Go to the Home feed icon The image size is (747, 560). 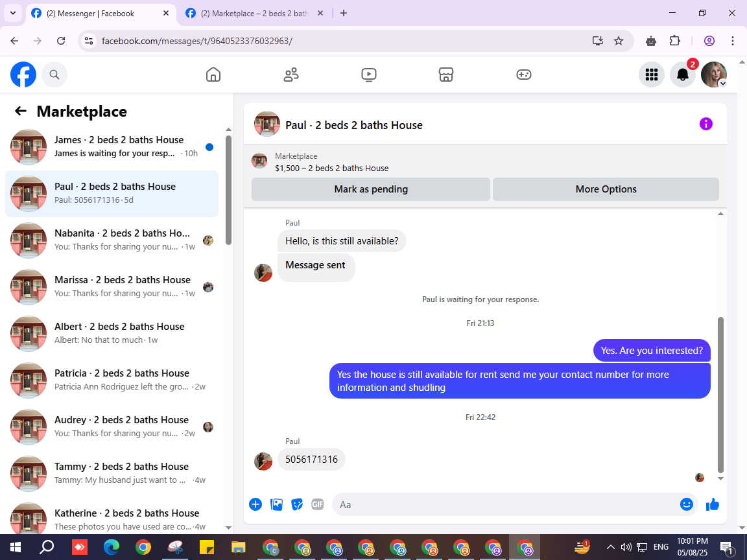213,75
